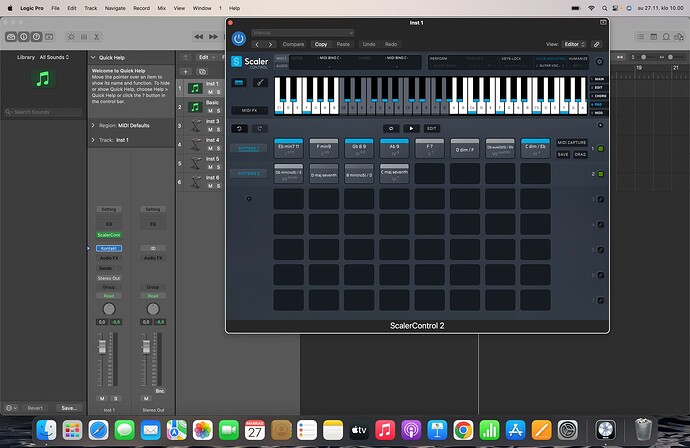690x448 pixels.
Task: Toggle green pattern 1 indicator button
Action: [601, 149]
